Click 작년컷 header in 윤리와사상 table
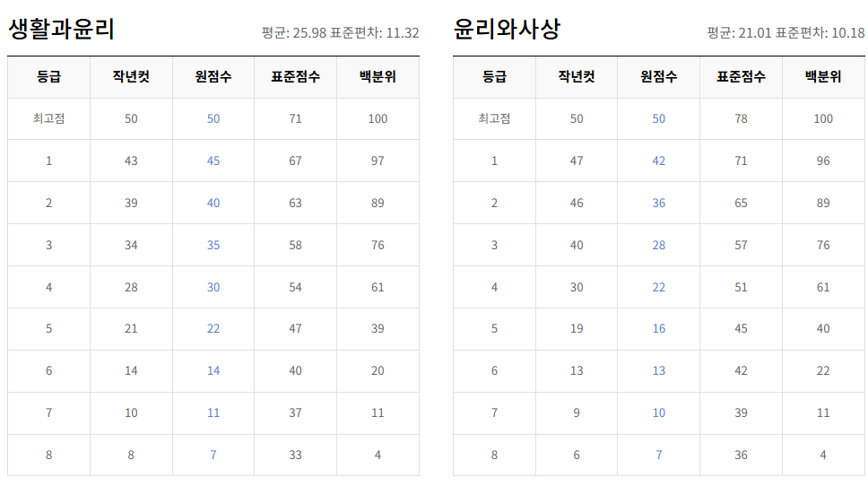The image size is (868, 486). pos(577,76)
